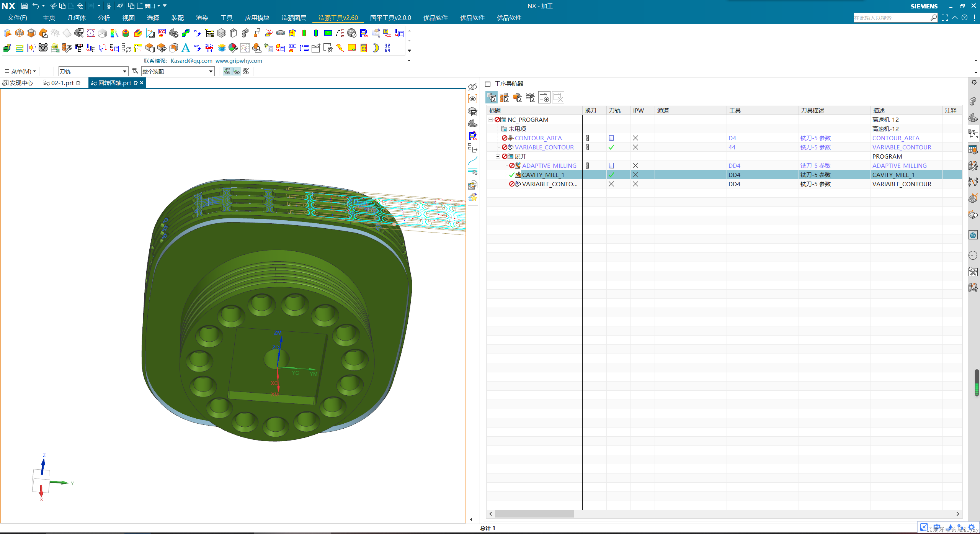Open the 发现中心 tab
The height and width of the screenshot is (534, 980).
pos(18,83)
